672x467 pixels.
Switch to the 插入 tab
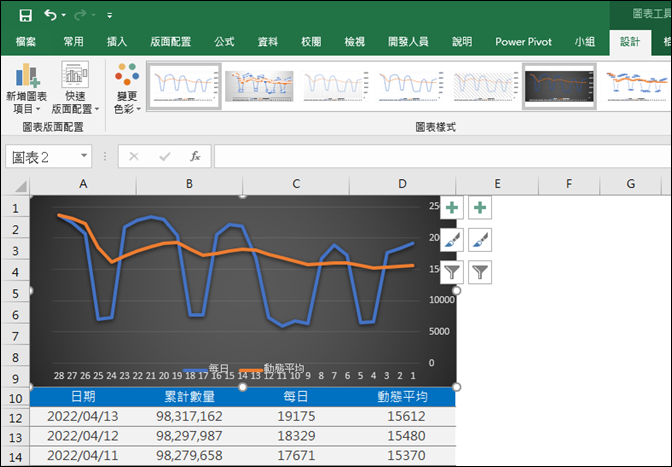pos(117,42)
